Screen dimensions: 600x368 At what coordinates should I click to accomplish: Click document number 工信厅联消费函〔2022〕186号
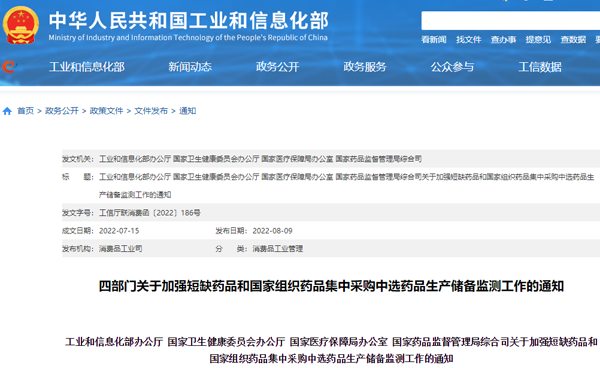[150, 213]
